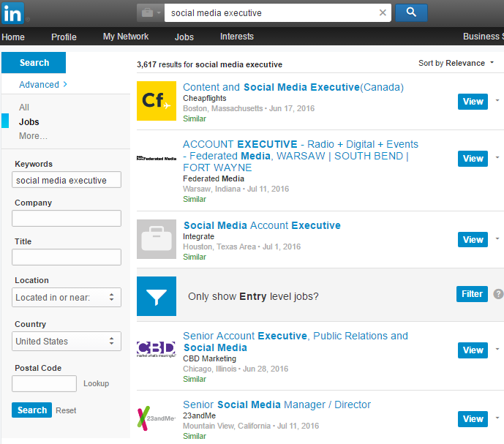
Task: Click Filter to show Entry level jobs
Action: [472, 294]
